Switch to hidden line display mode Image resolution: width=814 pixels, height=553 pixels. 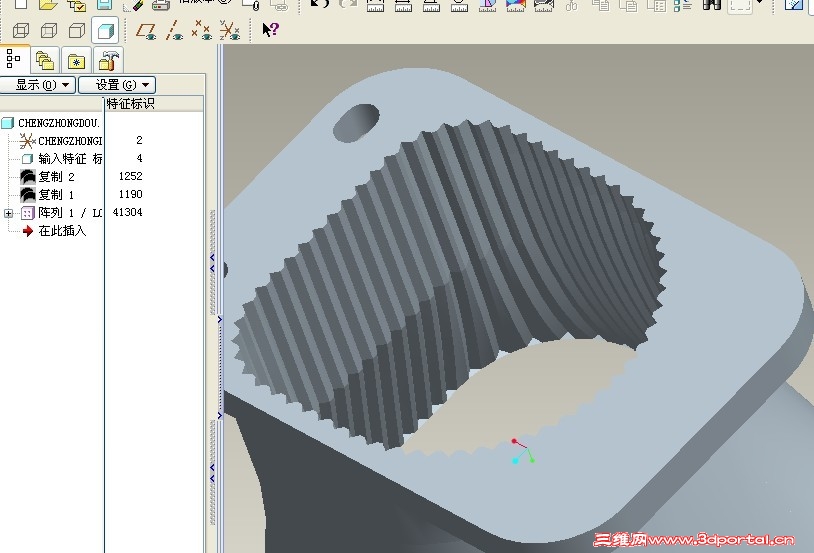click(x=49, y=31)
